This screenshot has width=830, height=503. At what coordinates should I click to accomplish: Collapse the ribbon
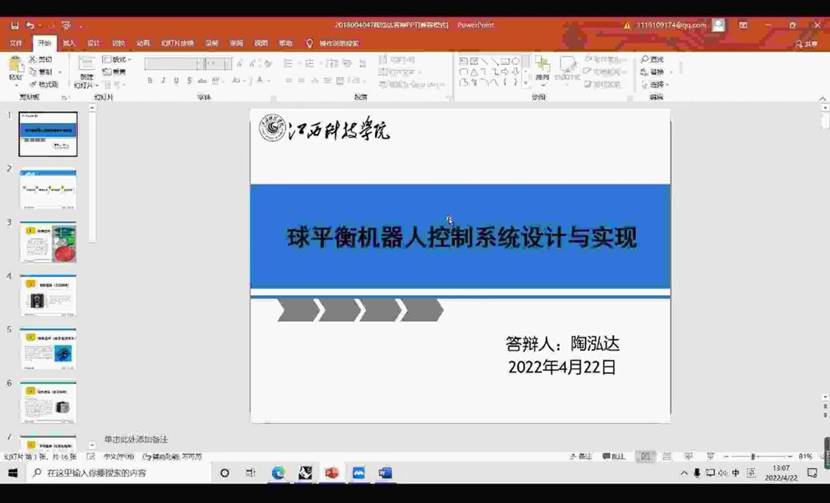[823, 98]
